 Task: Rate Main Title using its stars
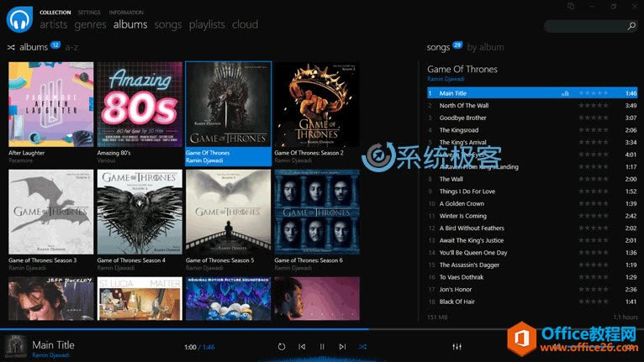click(x=594, y=93)
